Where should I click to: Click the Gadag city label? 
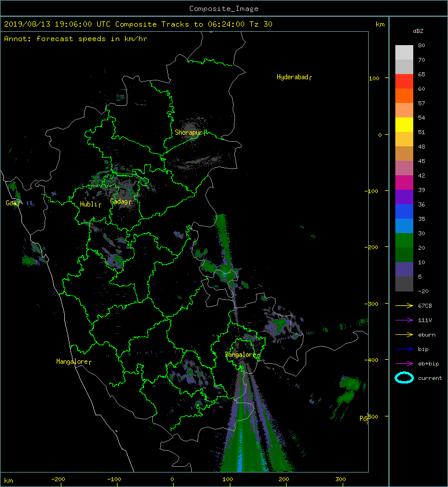[x=120, y=201]
